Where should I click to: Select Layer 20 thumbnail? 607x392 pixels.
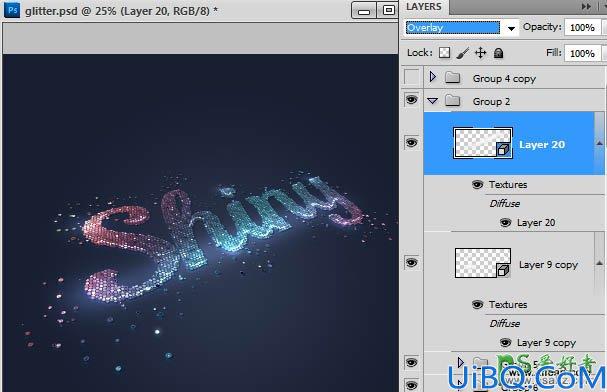pyautogui.click(x=483, y=143)
